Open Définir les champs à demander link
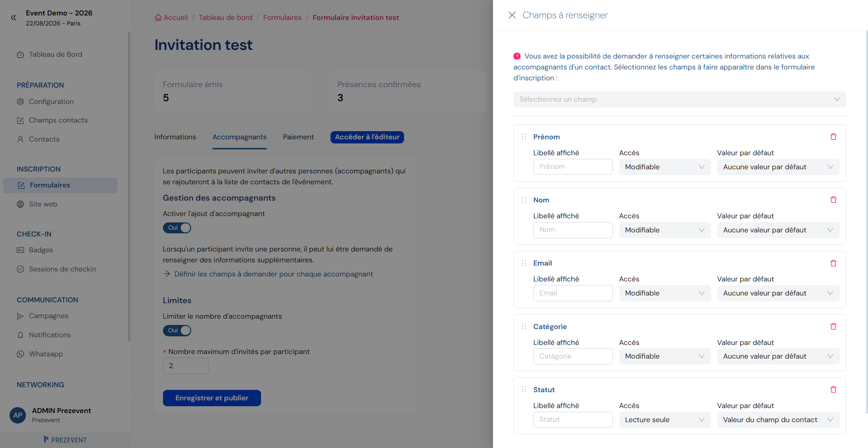 click(x=268, y=274)
